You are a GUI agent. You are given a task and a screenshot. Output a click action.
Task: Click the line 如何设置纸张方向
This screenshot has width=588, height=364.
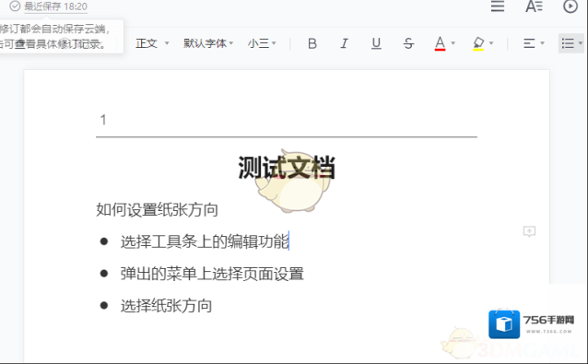(157, 210)
